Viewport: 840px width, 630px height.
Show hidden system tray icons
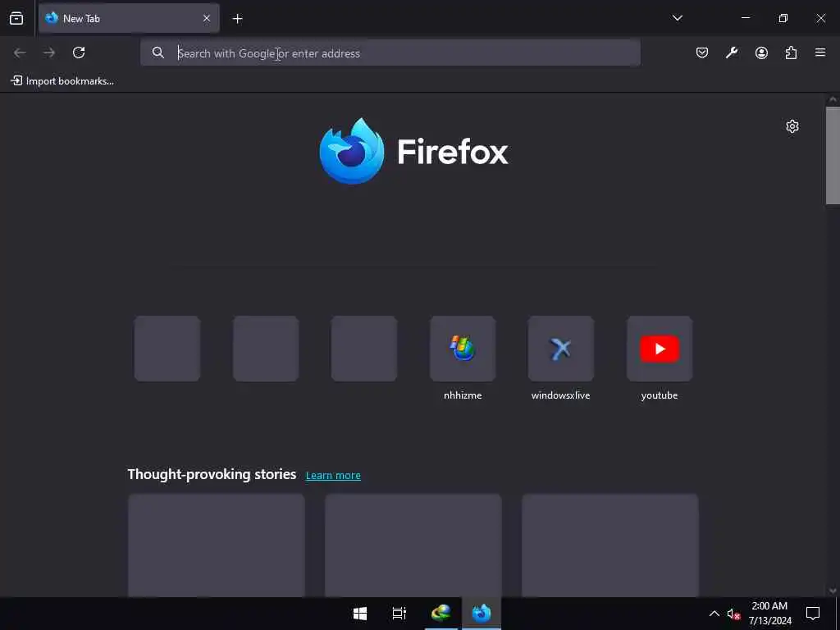714,614
